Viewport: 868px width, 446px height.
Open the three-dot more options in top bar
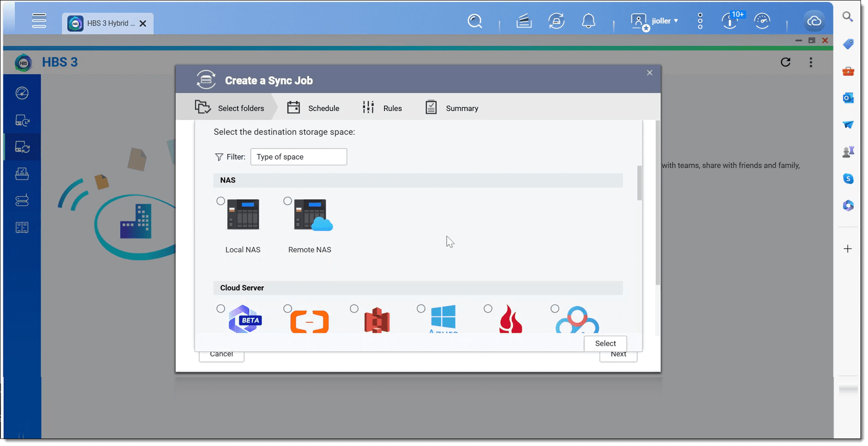tap(700, 21)
